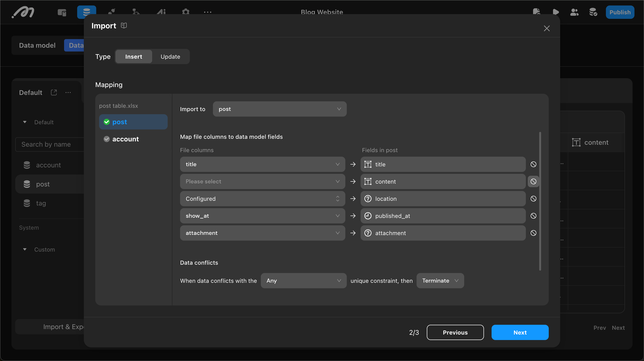Click the attachment target field
This screenshot has width=644, height=361.
(443, 233)
